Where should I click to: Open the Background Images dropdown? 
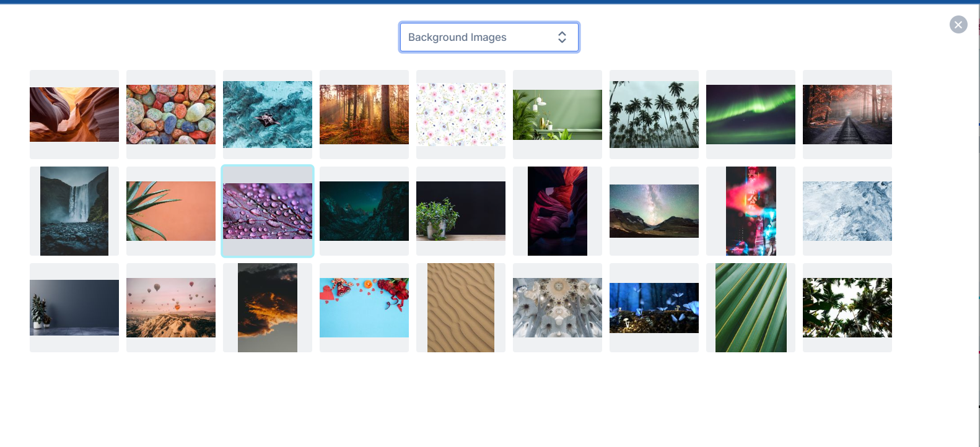[489, 37]
